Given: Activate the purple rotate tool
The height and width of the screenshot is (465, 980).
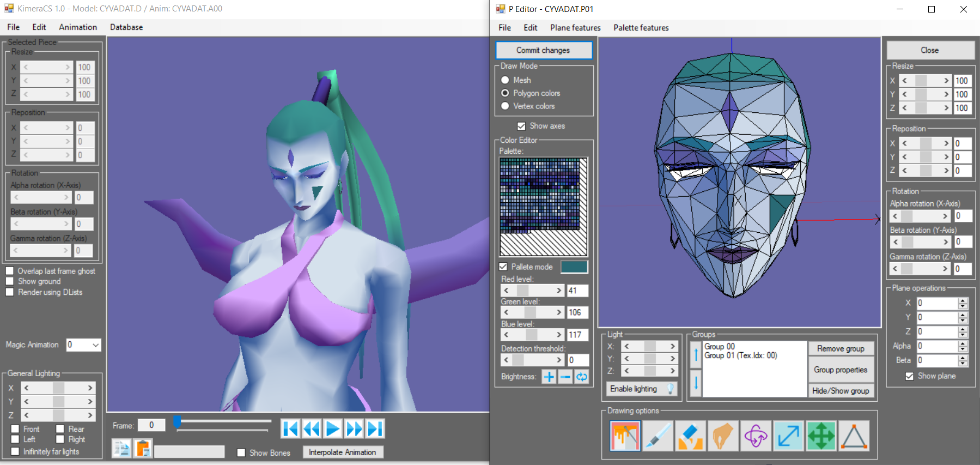Looking at the screenshot, I should tap(756, 436).
